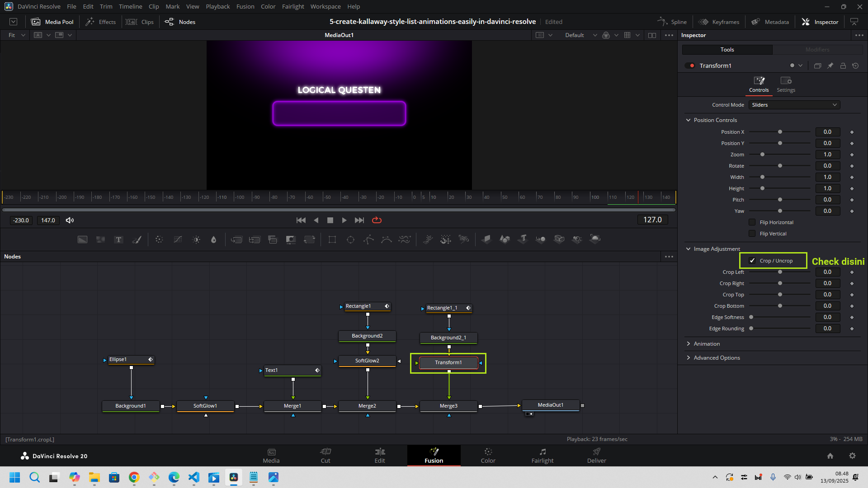This screenshot has width=868, height=488.
Task: Click the Settings tab in Inspector
Action: click(x=786, y=84)
